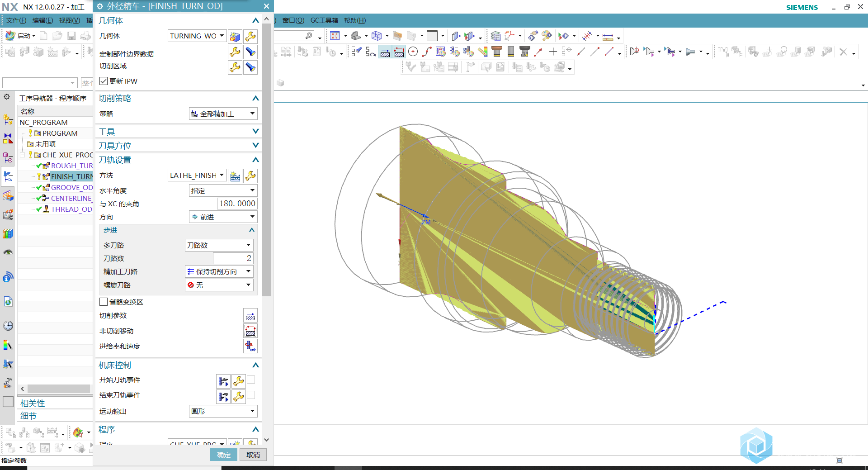This screenshot has height=470, width=868.
Task: Open the 视图(V) menu
Action: [69, 20]
